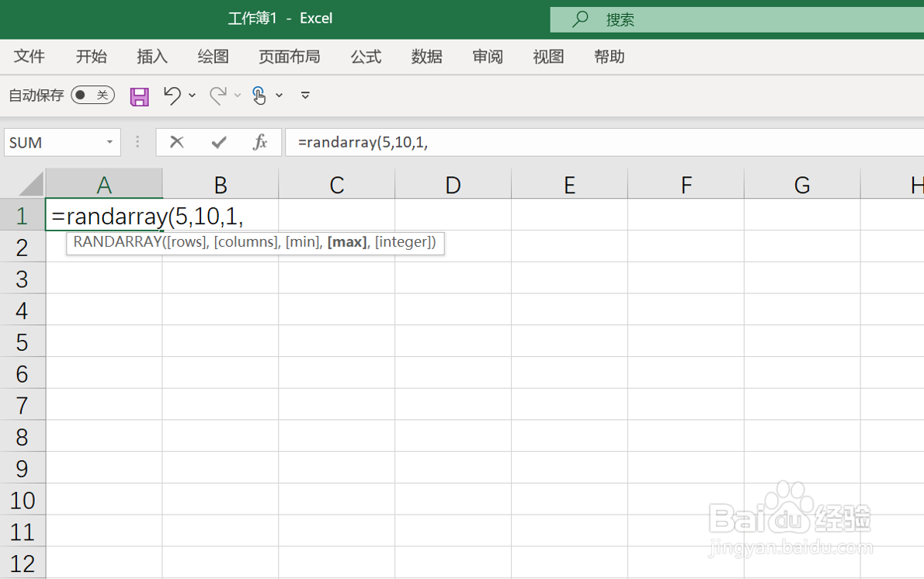Click the [columns] argument in tooltip
The width and height of the screenshot is (924, 579).
click(247, 242)
